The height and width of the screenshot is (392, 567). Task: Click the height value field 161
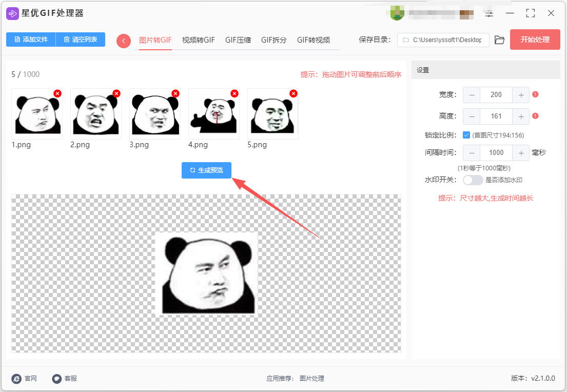(496, 116)
